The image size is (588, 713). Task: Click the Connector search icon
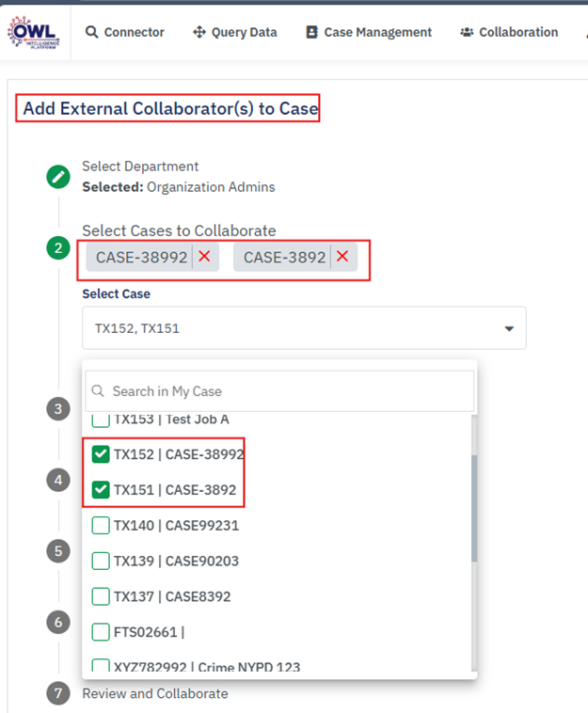91,32
